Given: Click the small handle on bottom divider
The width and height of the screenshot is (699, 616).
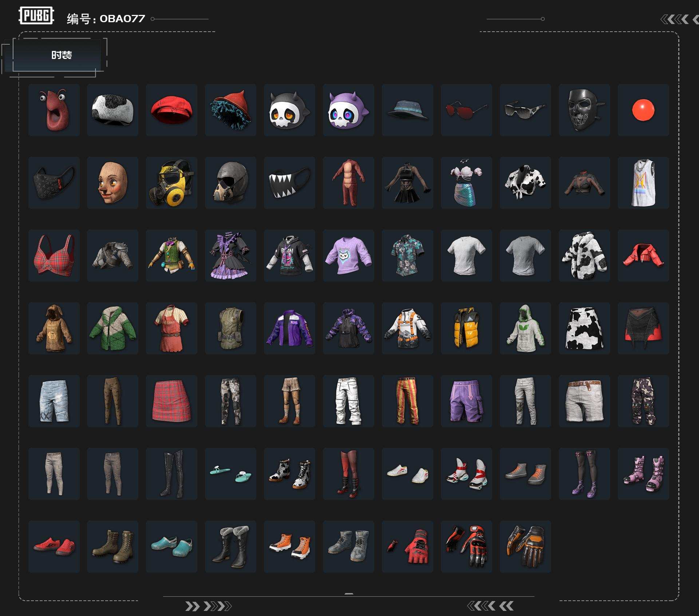Looking at the screenshot, I should click(349, 594).
